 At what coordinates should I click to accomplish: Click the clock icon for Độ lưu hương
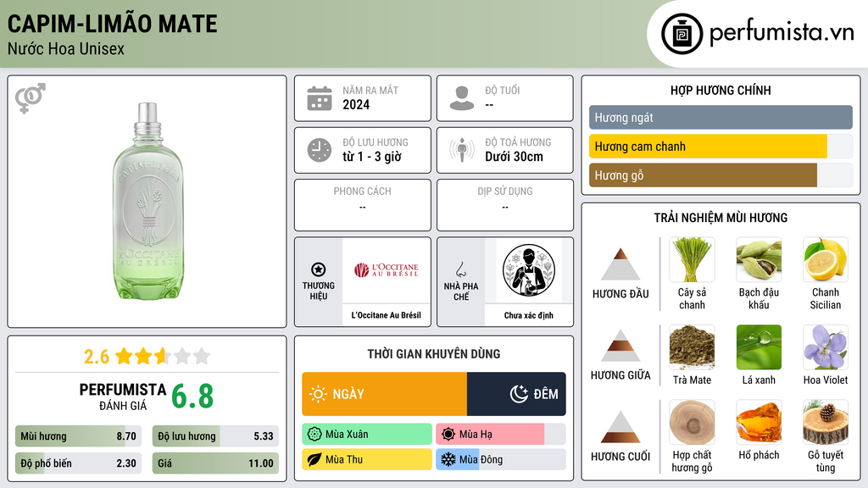pos(320,150)
